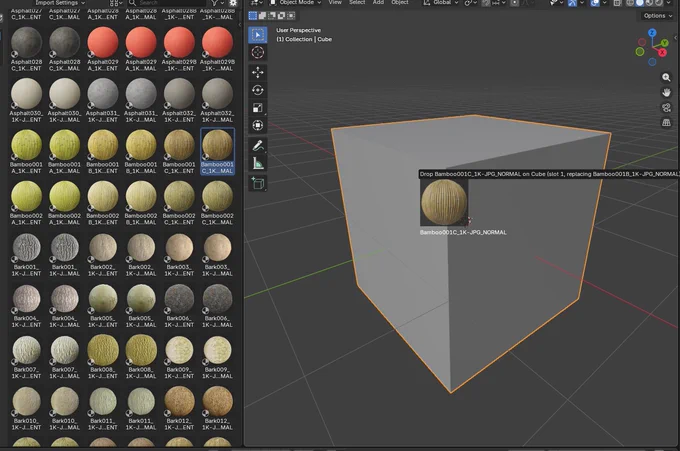Open the Add menu
Viewport: 680px width, 451px height.
[378, 3]
